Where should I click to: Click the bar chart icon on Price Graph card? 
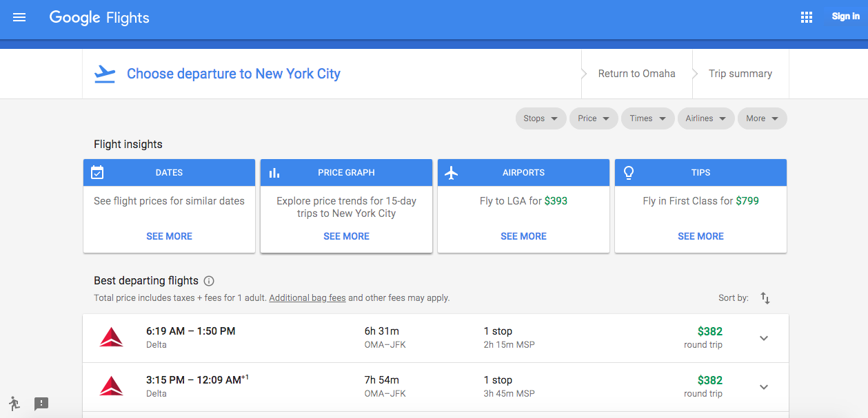(x=274, y=173)
